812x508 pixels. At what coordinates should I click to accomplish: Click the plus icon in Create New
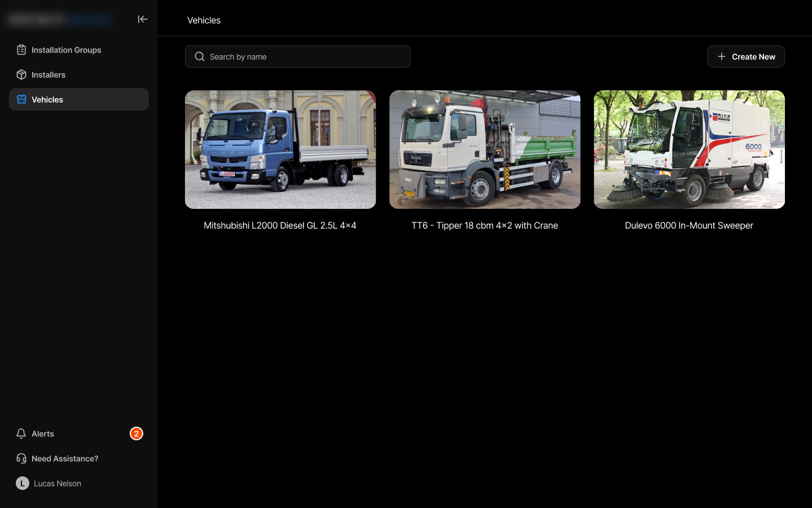[721, 56]
